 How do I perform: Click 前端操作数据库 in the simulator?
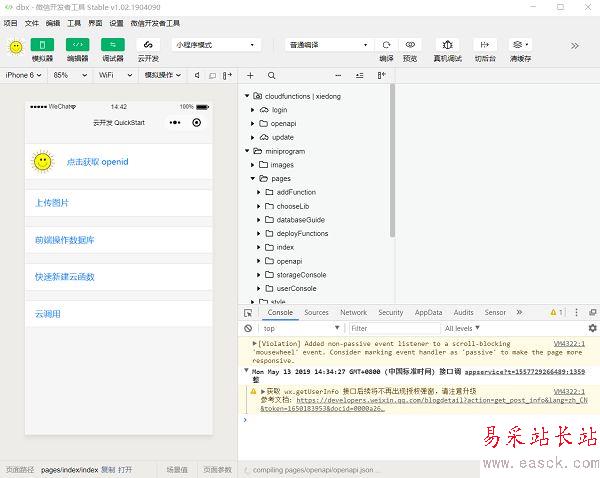64,240
